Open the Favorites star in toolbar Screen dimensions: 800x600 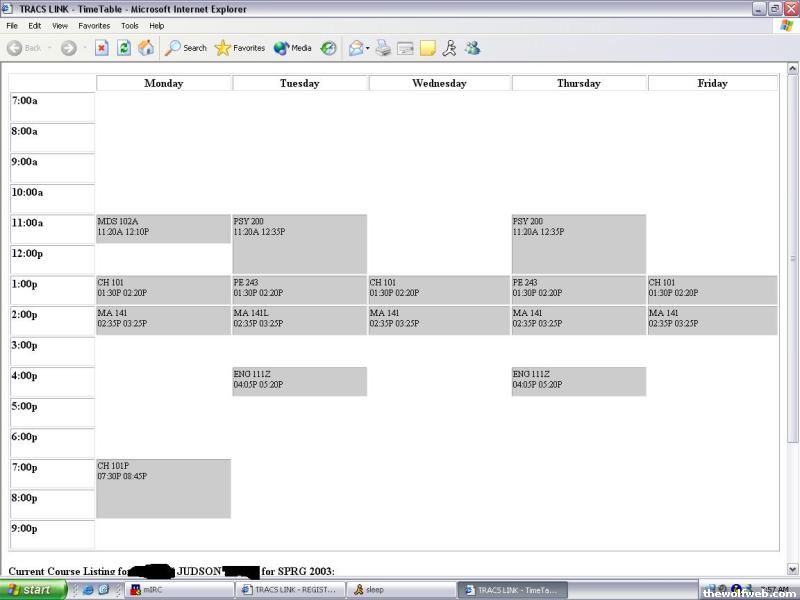point(240,48)
